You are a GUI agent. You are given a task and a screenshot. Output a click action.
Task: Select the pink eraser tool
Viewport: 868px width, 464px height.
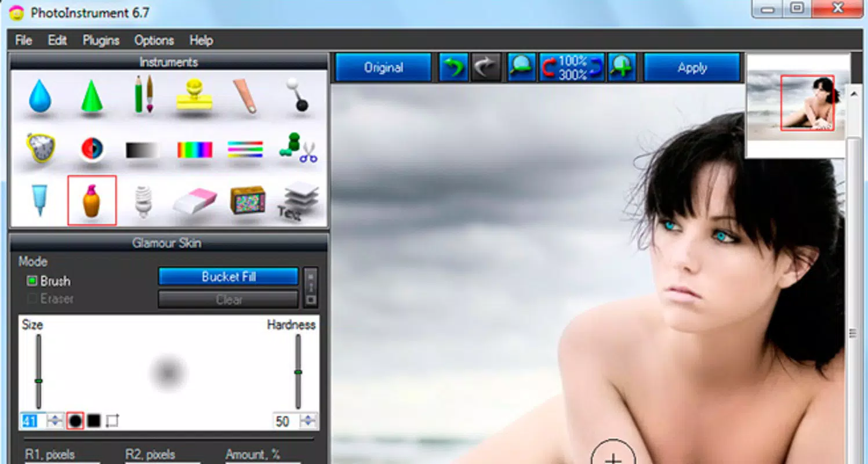(x=195, y=201)
